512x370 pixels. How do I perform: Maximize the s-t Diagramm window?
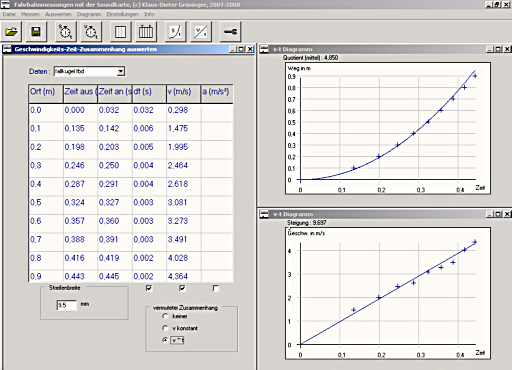[498, 49]
